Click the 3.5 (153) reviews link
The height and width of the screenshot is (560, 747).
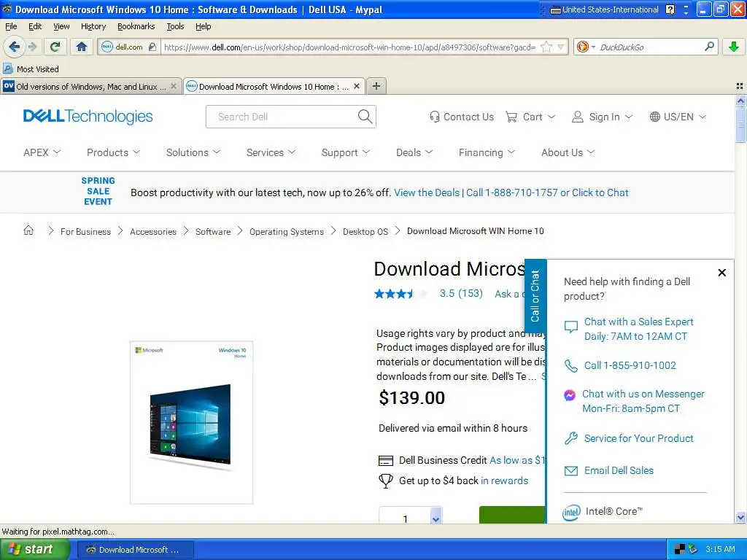[461, 293]
